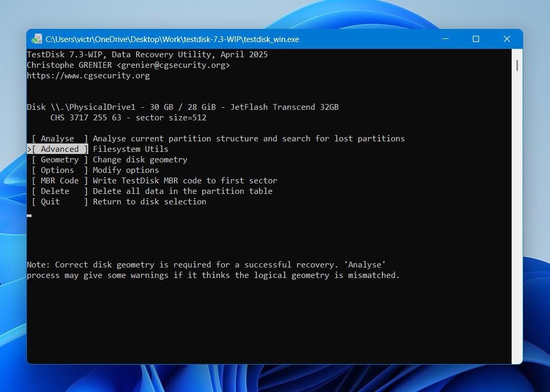Choose the Options menu entry
This screenshot has width=550, height=392.
pyautogui.click(x=60, y=170)
